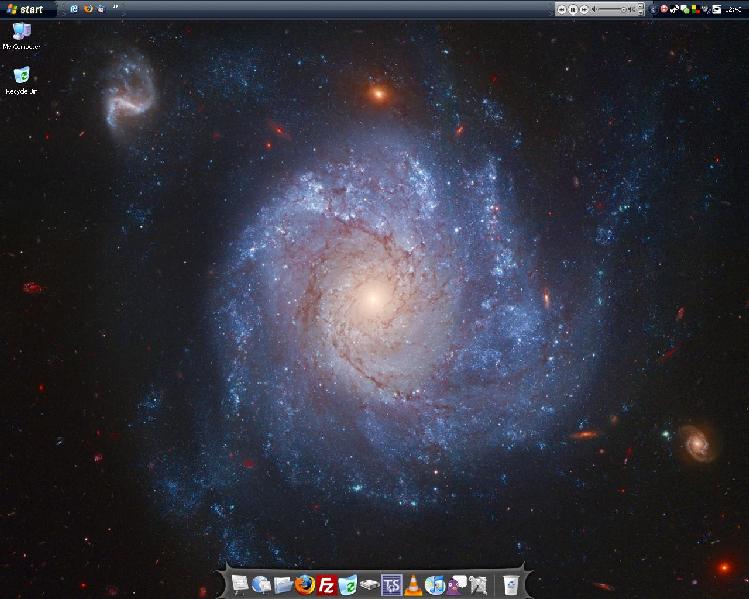Launch FileZilla from the dock
Screen dimensions: 749x599
click(x=326, y=585)
